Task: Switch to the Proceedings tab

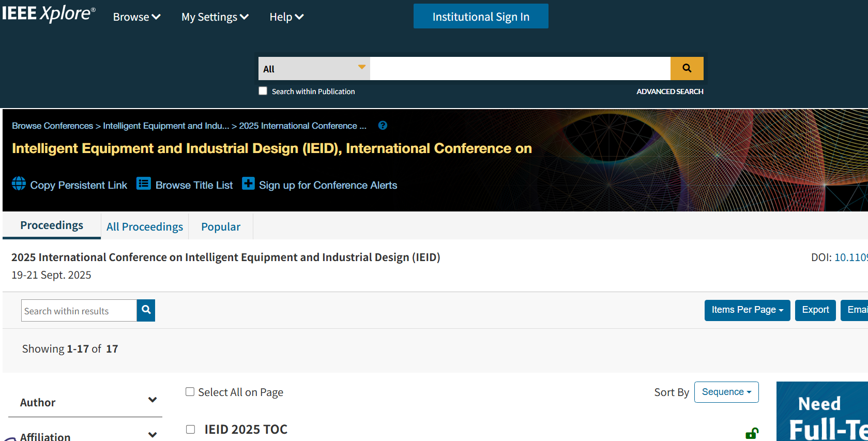Action: coord(52,225)
